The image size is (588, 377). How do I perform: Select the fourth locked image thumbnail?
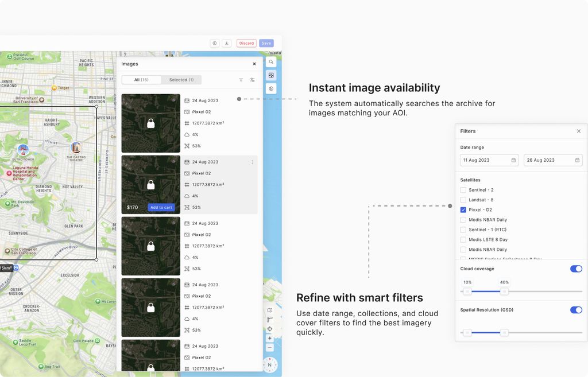coord(151,308)
